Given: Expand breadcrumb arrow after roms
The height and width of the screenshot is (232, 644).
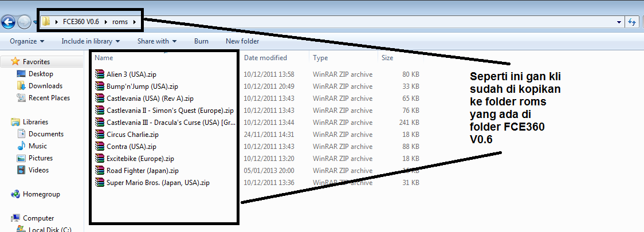Looking at the screenshot, I should click(x=135, y=22).
